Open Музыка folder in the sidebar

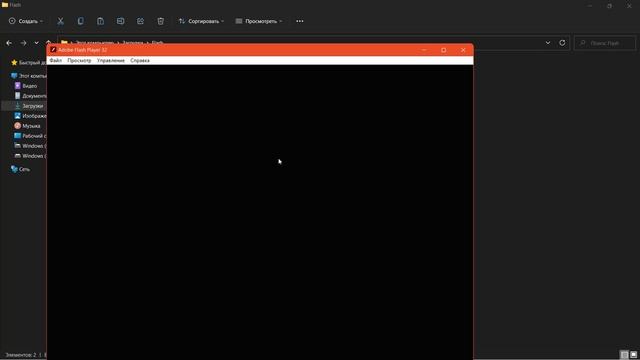(27, 126)
